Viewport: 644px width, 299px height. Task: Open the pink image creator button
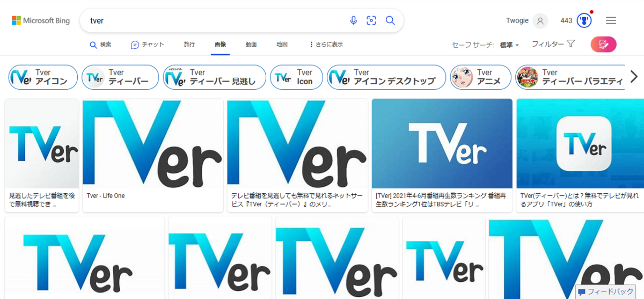point(603,44)
